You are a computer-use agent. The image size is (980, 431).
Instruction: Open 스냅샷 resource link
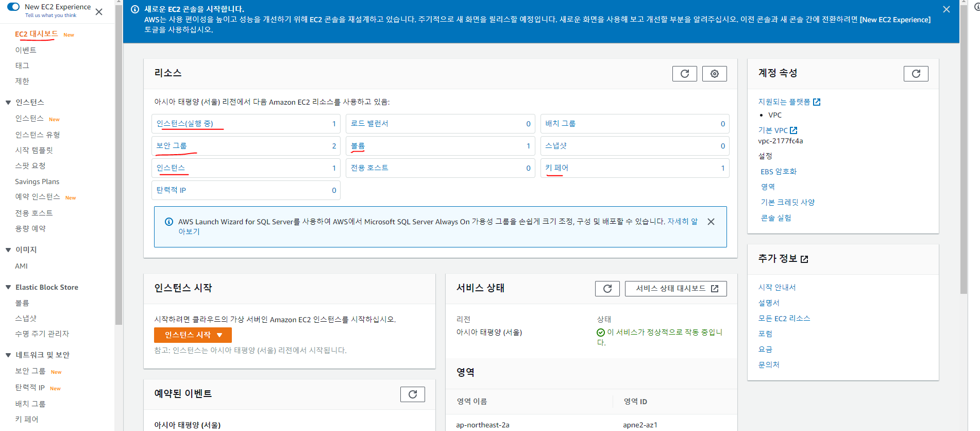(x=556, y=146)
